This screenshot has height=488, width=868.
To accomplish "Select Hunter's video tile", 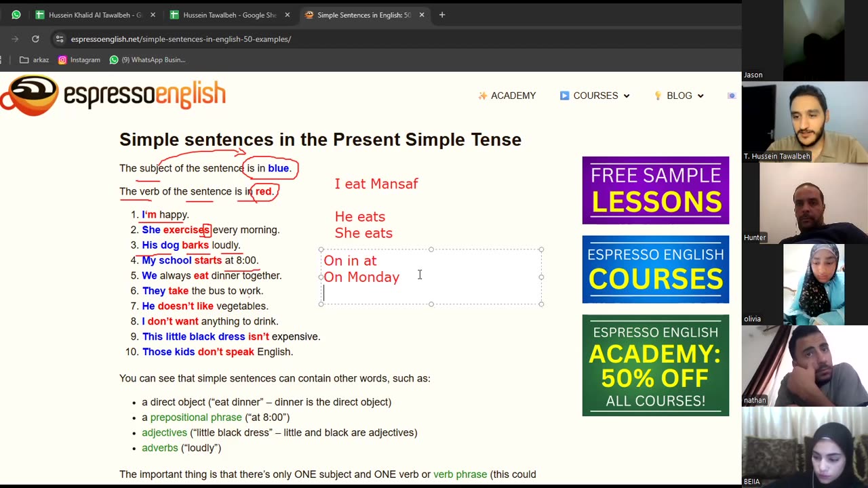I will (x=805, y=203).
